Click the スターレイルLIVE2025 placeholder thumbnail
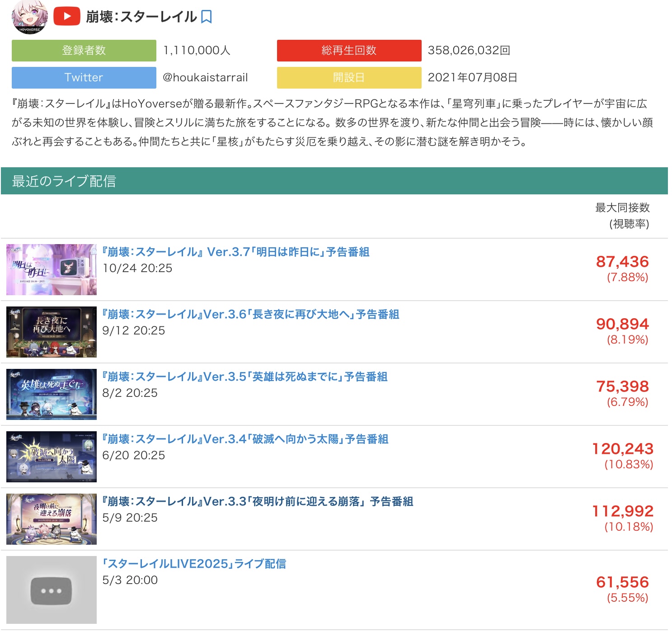 pyautogui.click(x=52, y=590)
